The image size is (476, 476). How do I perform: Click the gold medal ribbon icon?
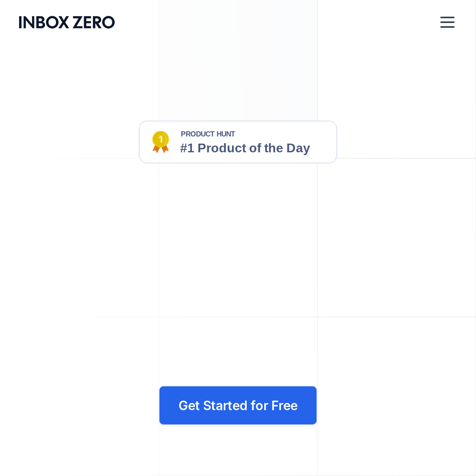161,142
